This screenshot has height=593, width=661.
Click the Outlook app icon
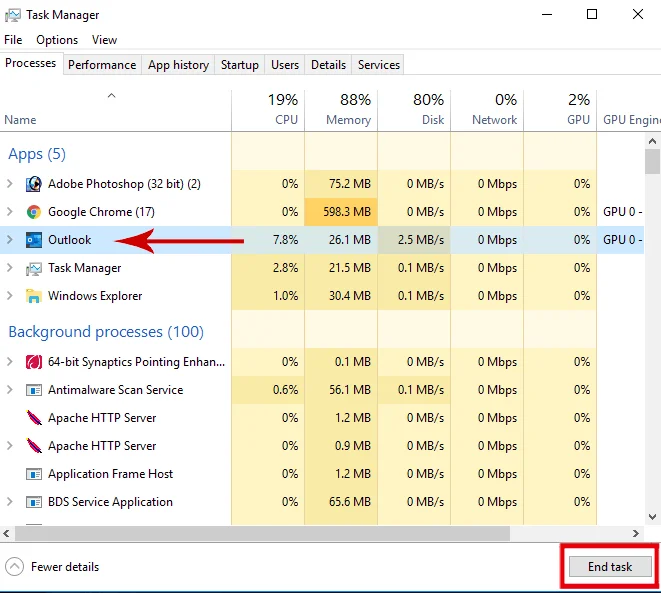tap(34, 240)
